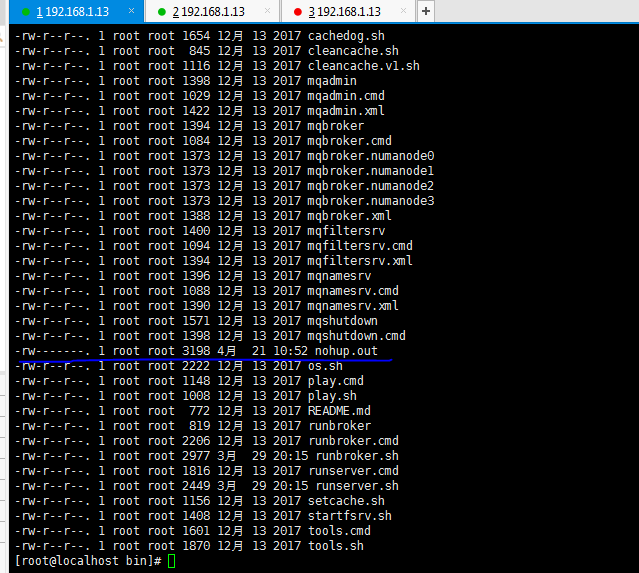Click the filename setcache.sh

click(x=346, y=501)
